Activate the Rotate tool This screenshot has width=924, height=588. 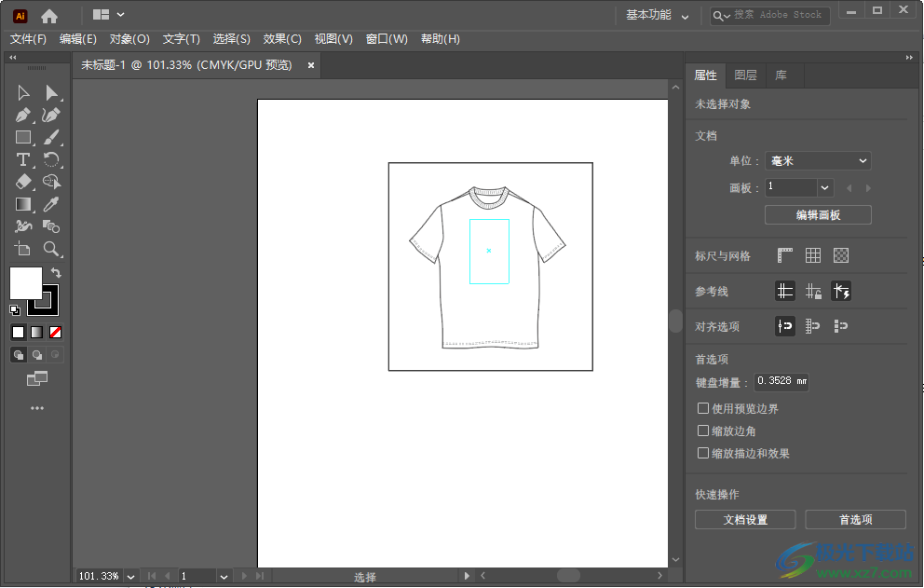pos(51,160)
